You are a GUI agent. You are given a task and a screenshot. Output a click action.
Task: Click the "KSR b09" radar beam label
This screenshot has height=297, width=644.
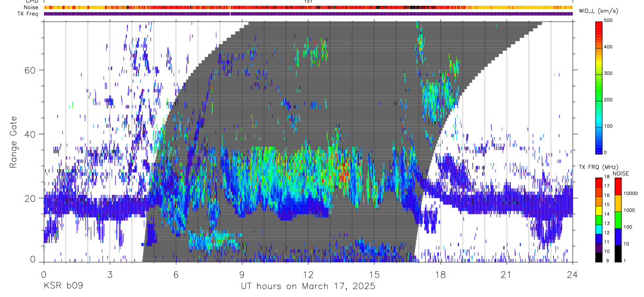63,286
